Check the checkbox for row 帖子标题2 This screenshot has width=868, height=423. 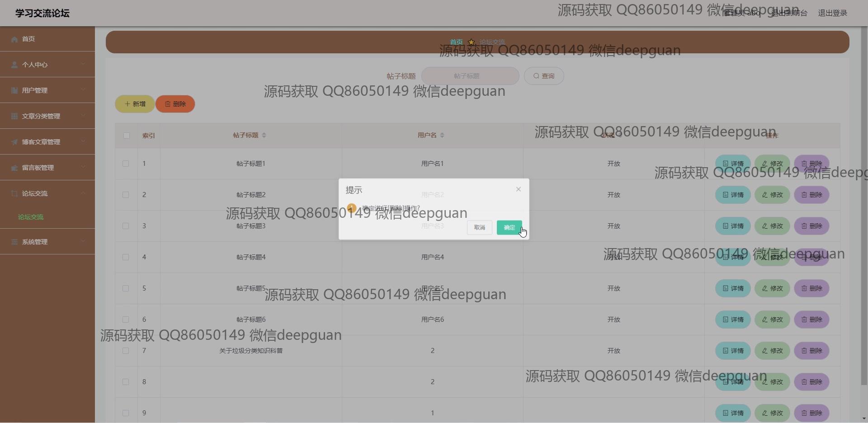(126, 195)
